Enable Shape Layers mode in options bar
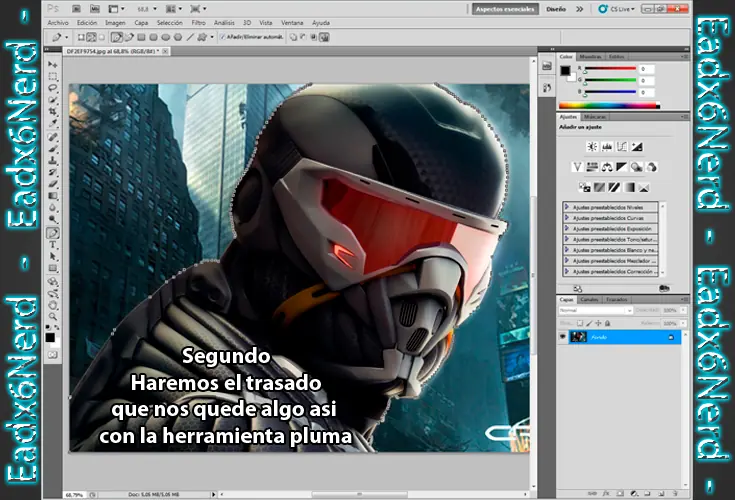 coord(81,37)
